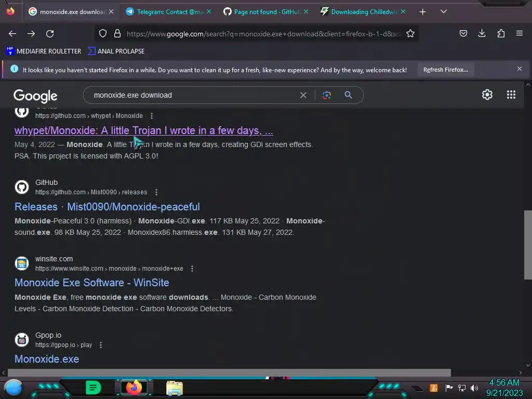Click the Gpop.io favicon
The width and height of the screenshot is (532, 399).
tap(22, 340)
